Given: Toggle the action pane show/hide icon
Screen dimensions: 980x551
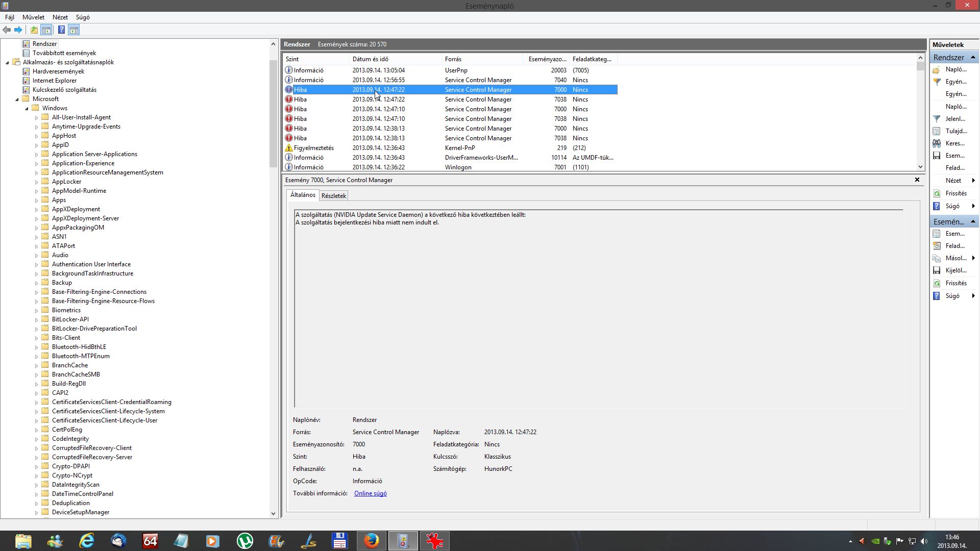Looking at the screenshot, I should (74, 30).
